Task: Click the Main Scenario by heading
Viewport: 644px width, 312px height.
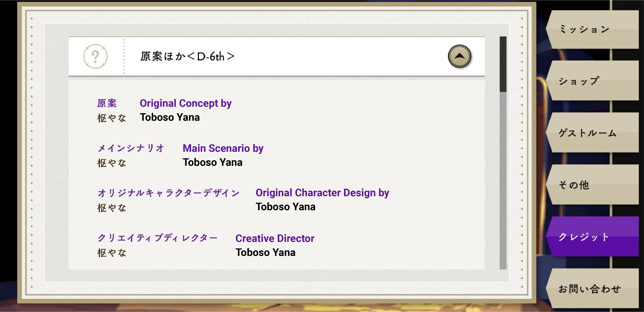Action: click(223, 148)
